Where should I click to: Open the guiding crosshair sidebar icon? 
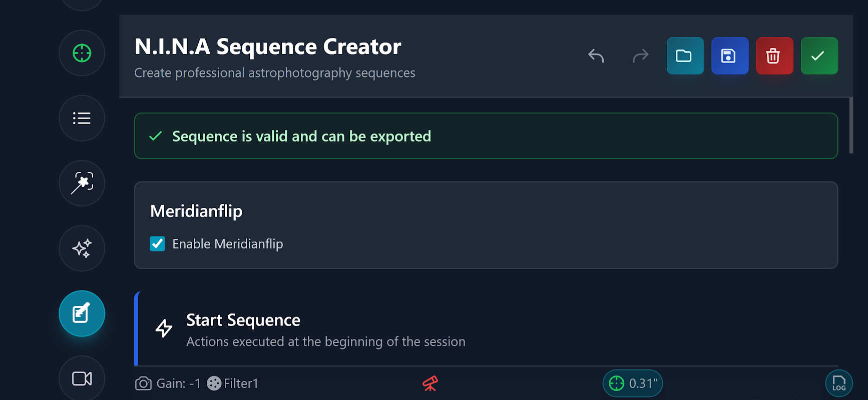82,53
